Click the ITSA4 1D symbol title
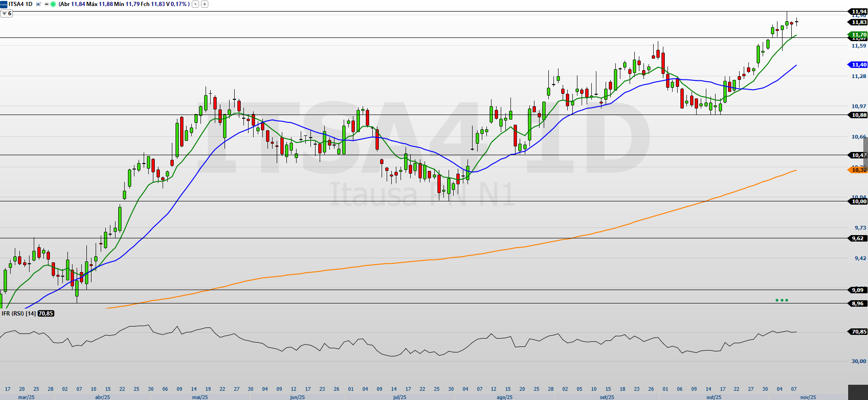868x400 pixels. click(20, 4)
